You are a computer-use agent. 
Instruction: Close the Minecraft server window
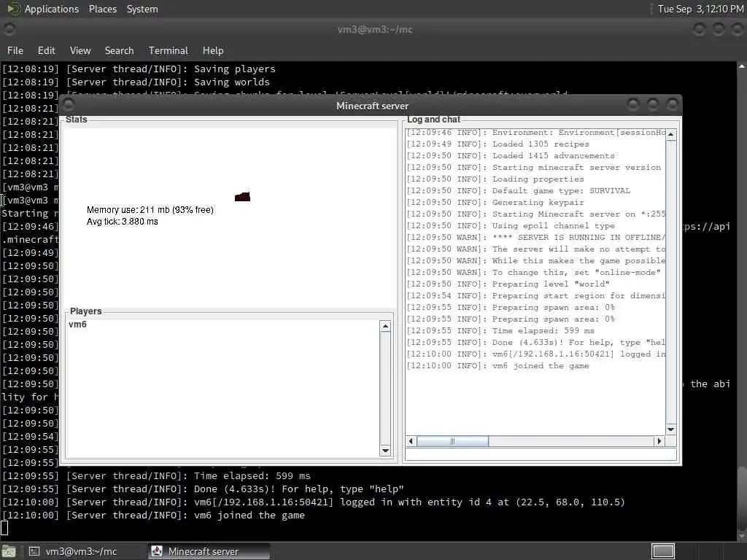[672, 104]
